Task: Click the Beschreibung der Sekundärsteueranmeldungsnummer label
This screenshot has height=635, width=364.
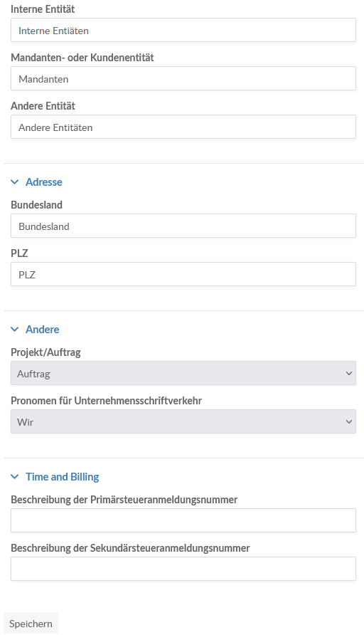Action: [130, 548]
